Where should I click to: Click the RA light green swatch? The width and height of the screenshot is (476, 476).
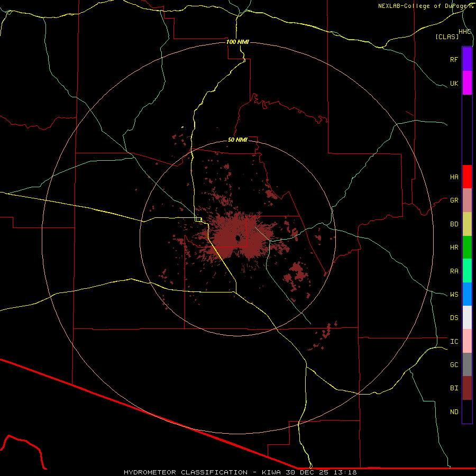467,271
